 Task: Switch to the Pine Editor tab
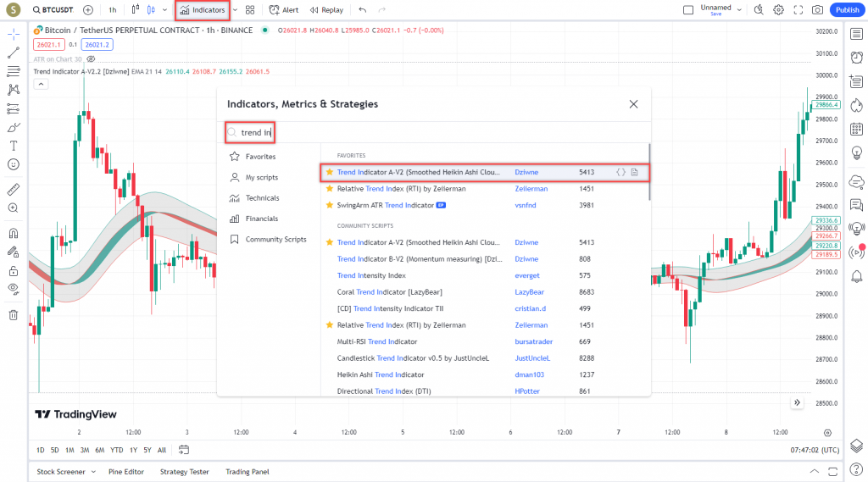pyautogui.click(x=126, y=472)
